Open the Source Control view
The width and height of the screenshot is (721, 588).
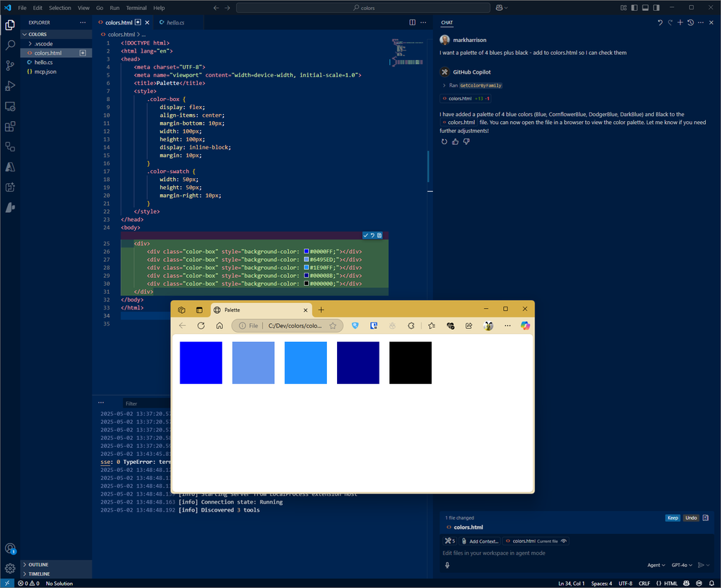(10, 65)
